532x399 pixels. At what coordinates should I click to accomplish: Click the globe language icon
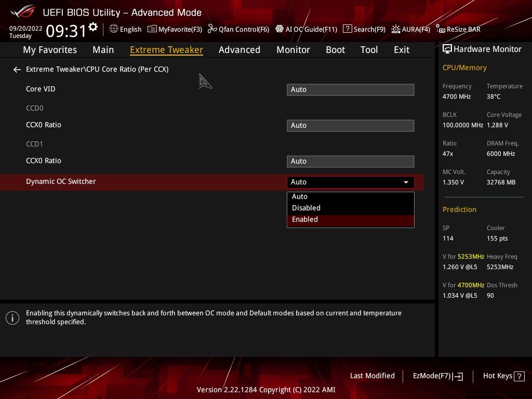click(x=114, y=29)
